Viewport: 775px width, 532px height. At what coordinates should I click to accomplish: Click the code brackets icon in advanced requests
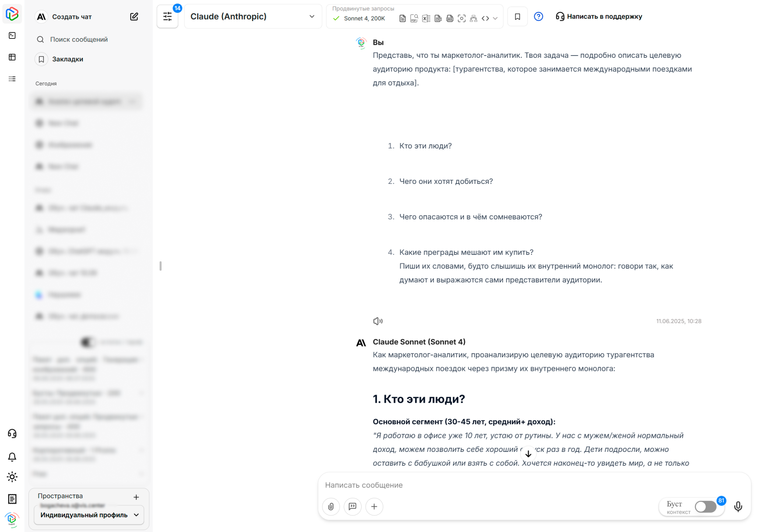click(x=485, y=18)
